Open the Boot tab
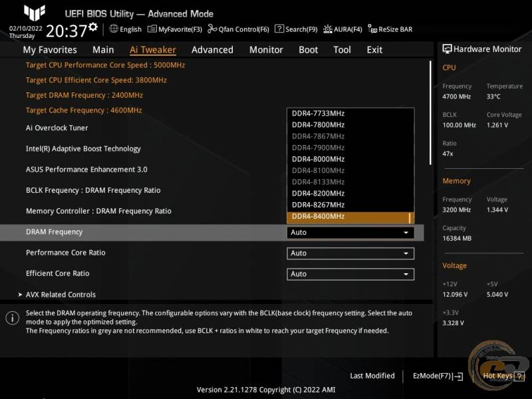 click(309, 50)
